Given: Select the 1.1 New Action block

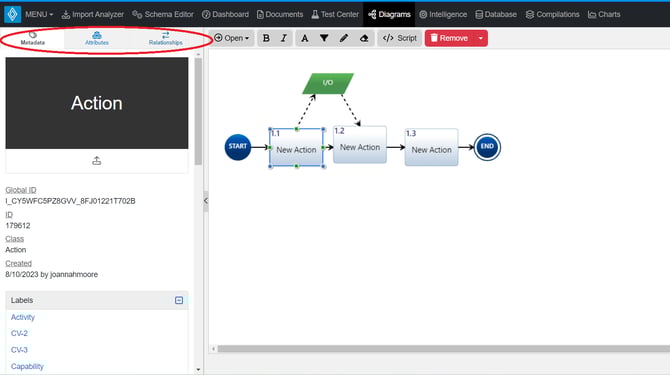Looking at the screenshot, I should 297,147.
